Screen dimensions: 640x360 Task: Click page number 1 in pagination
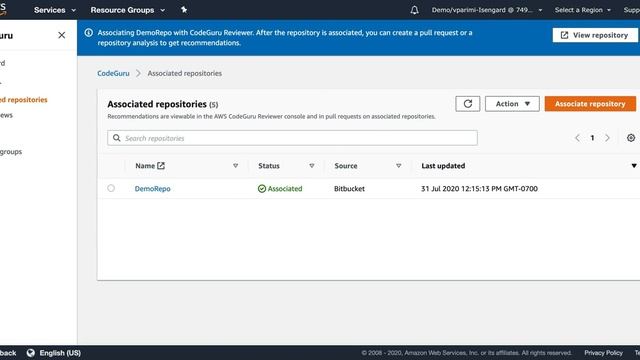592,138
